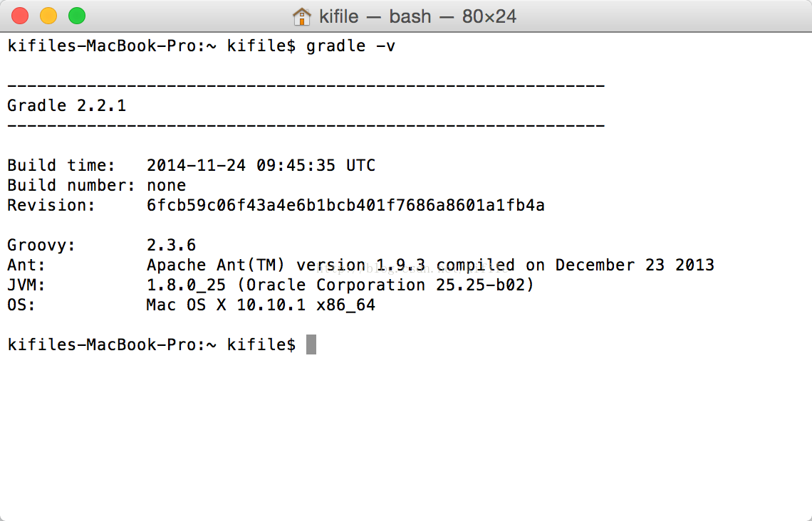Click the Gradle 2.2.1 version line
Viewport: 812px width, 521px height.
pos(67,105)
